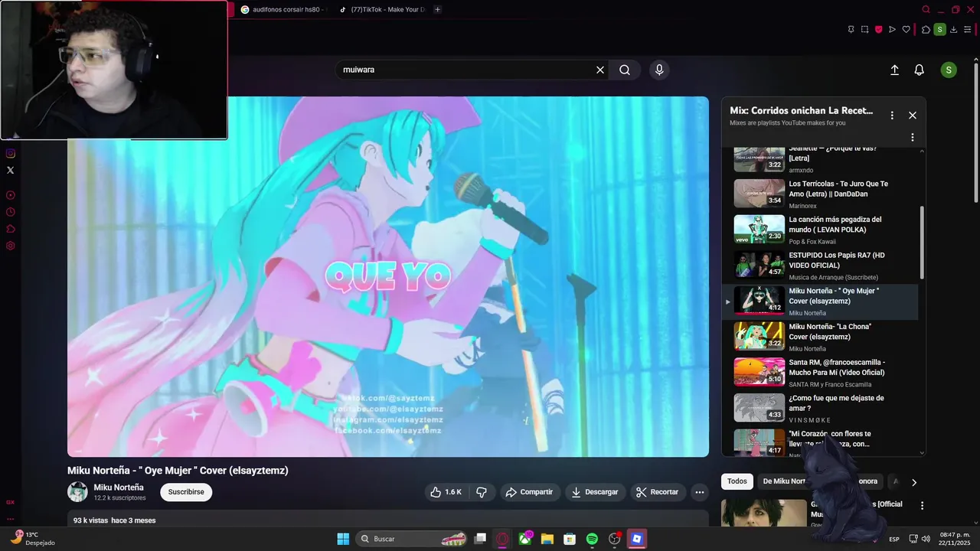Click the Descargar button
The height and width of the screenshot is (551, 980).
coord(595,492)
